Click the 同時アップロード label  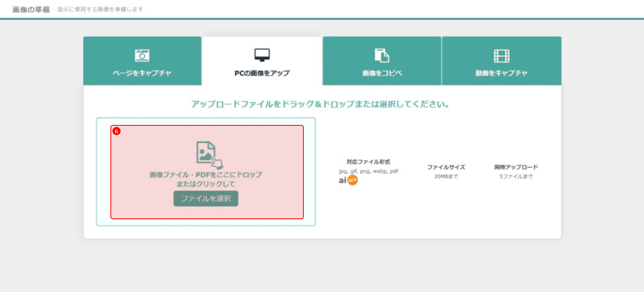(516, 167)
